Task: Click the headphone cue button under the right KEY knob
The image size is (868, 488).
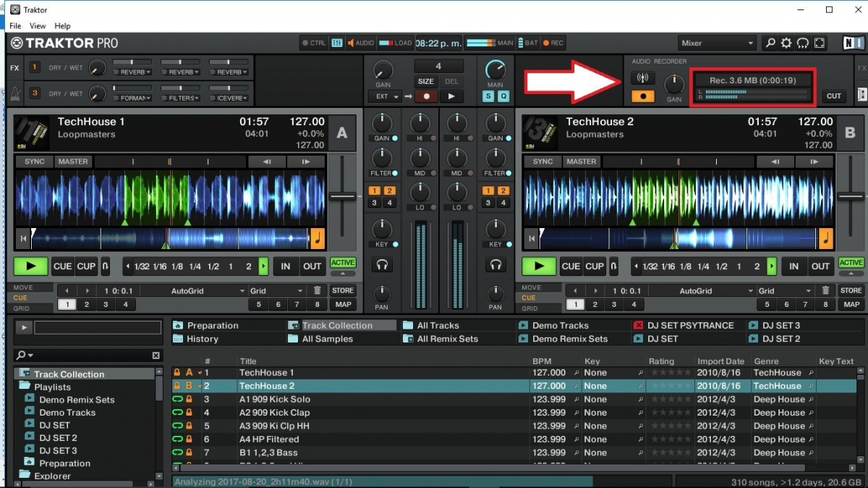Action: coord(495,266)
